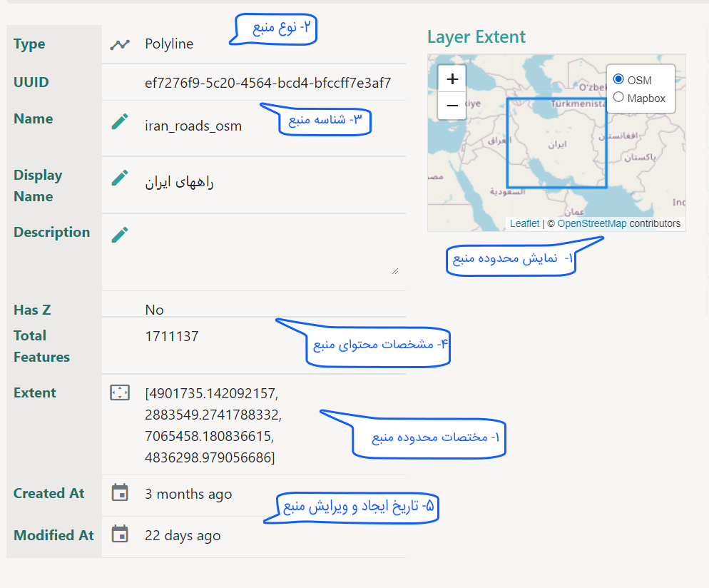Open the Leaflet attribution link

coord(524,224)
